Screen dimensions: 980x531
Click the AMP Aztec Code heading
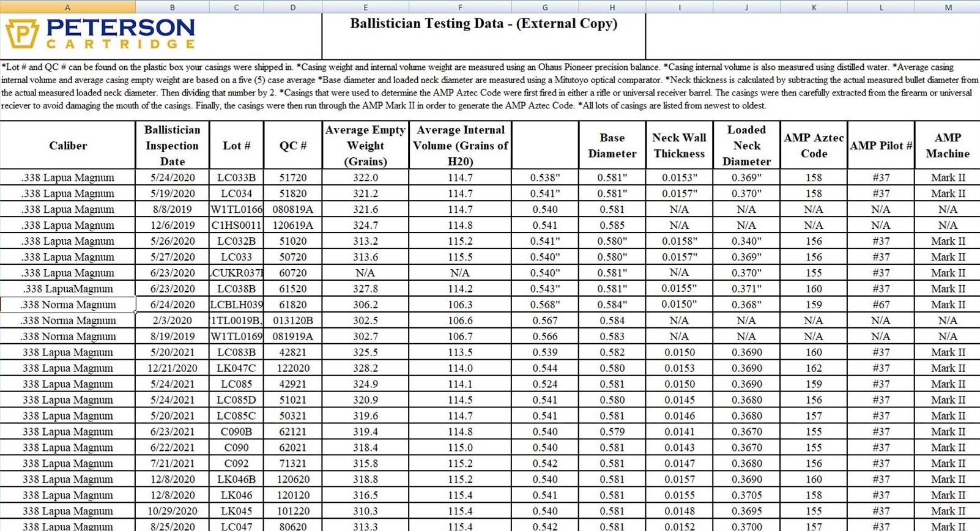coord(814,146)
